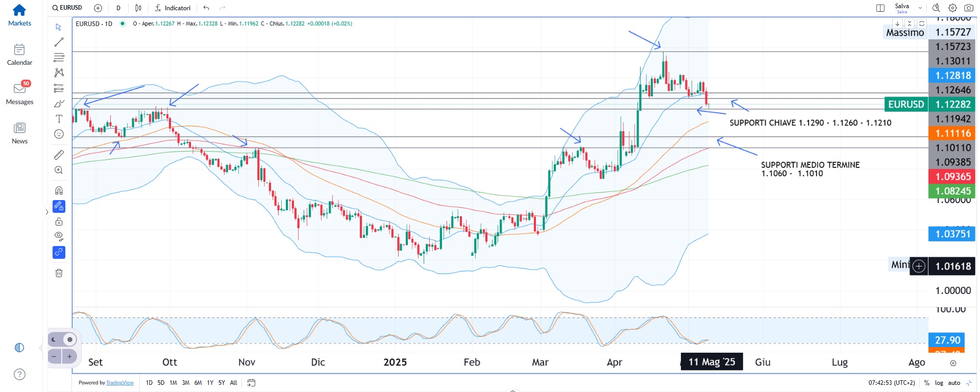Open chart settings gear in top bar
The image size is (980, 392).
[x=952, y=8]
